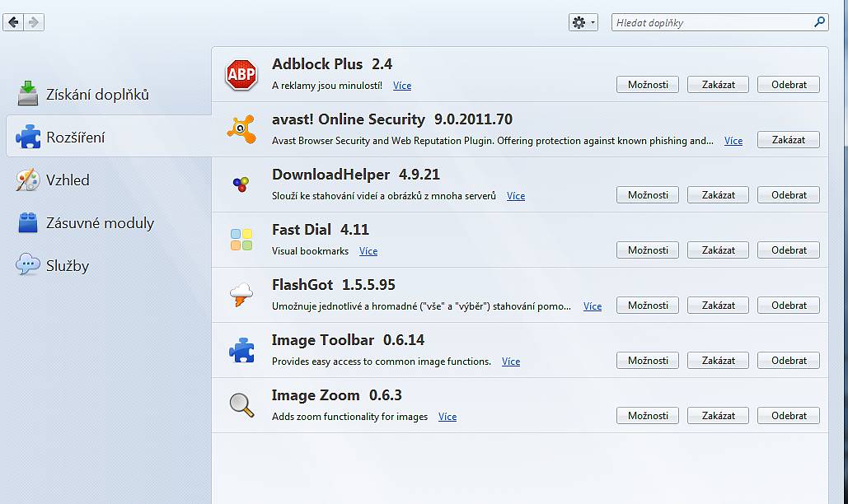Open the 'Zásuvné moduly' category
The image size is (848, 504).
109,222
